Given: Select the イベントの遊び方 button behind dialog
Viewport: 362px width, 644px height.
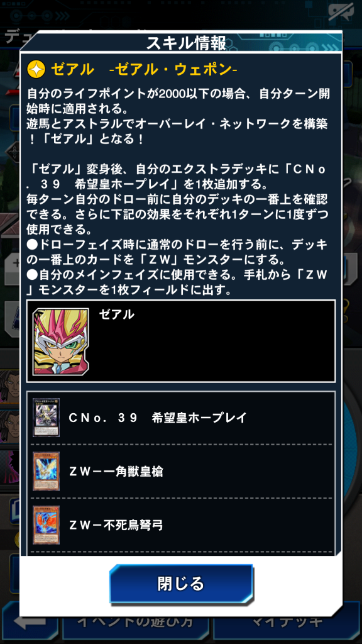Looking at the screenshot, I should (136, 623).
